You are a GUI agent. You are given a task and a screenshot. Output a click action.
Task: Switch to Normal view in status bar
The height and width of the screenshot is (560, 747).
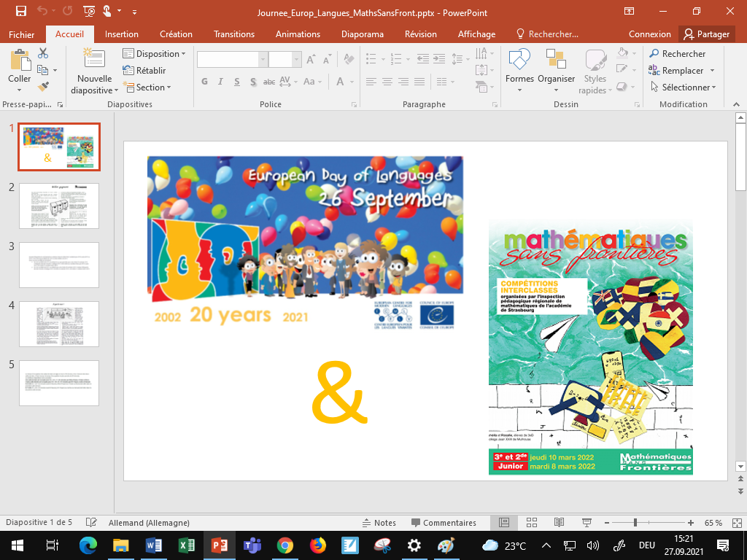coord(504,523)
